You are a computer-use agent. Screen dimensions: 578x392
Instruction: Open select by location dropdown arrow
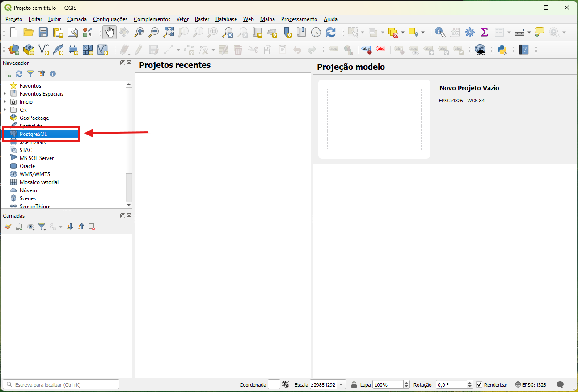point(422,32)
